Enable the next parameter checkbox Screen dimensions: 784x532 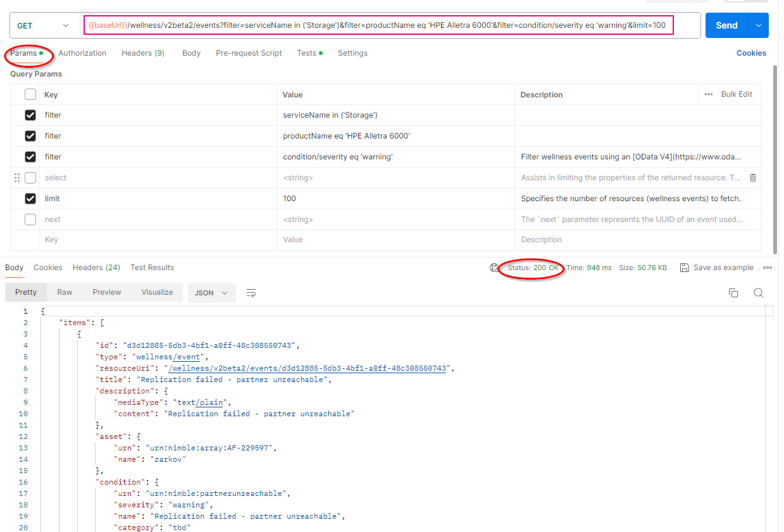point(30,220)
